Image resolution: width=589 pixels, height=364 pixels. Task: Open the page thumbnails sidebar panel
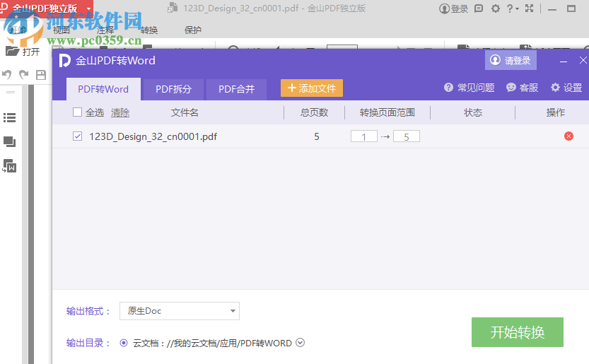[9, 142]
